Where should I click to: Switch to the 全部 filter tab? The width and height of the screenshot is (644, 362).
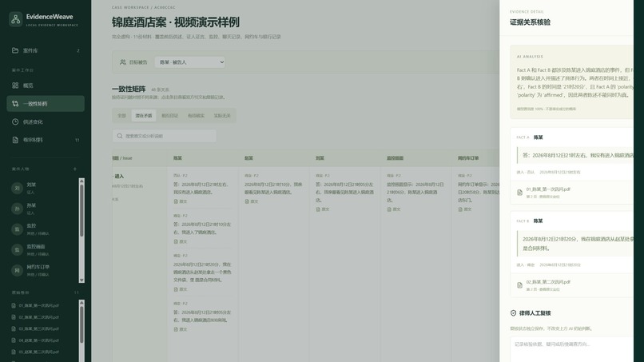tap(122, 115)
